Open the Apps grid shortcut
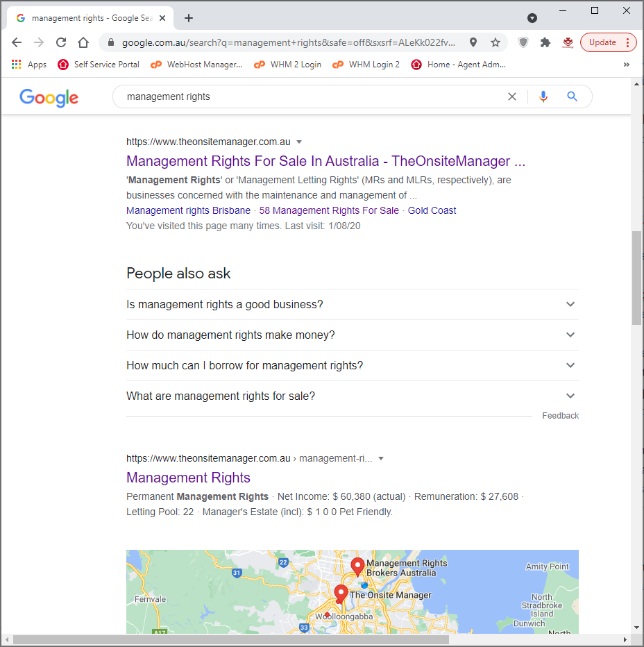 pos(29,65)
